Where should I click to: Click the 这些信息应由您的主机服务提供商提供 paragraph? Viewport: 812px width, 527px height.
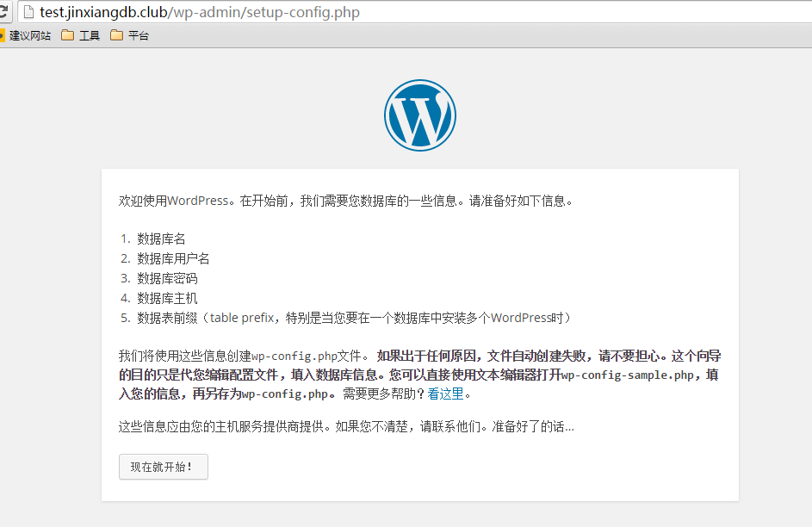tap(344, 426)
